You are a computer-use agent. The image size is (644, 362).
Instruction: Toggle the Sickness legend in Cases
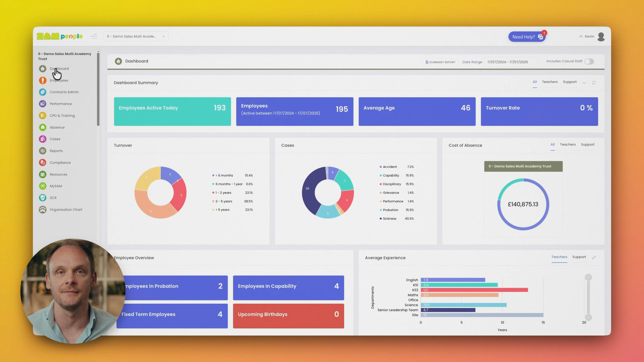point(389,219)
